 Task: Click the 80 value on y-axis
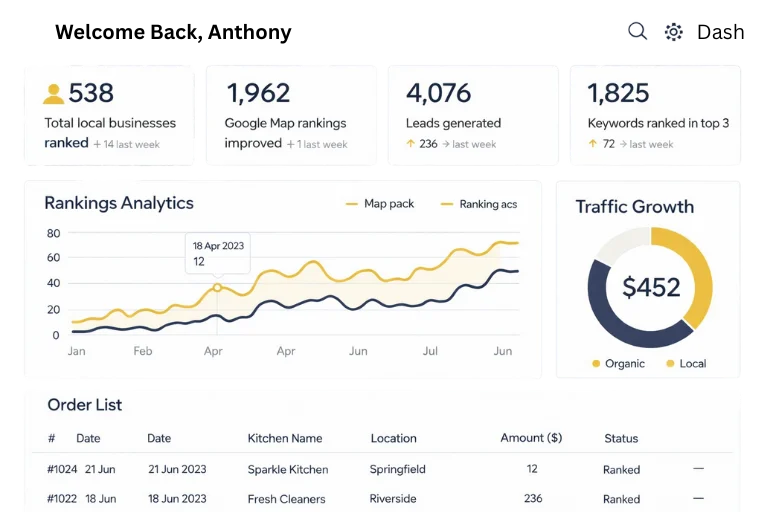pyautogui.click(x=53, y=233)
